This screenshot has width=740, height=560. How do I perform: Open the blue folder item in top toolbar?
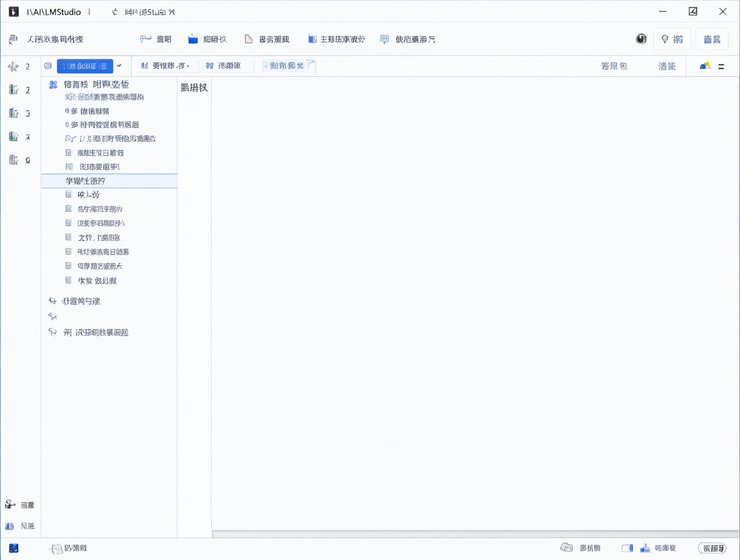pyautogui.click(x=207, y=39)
